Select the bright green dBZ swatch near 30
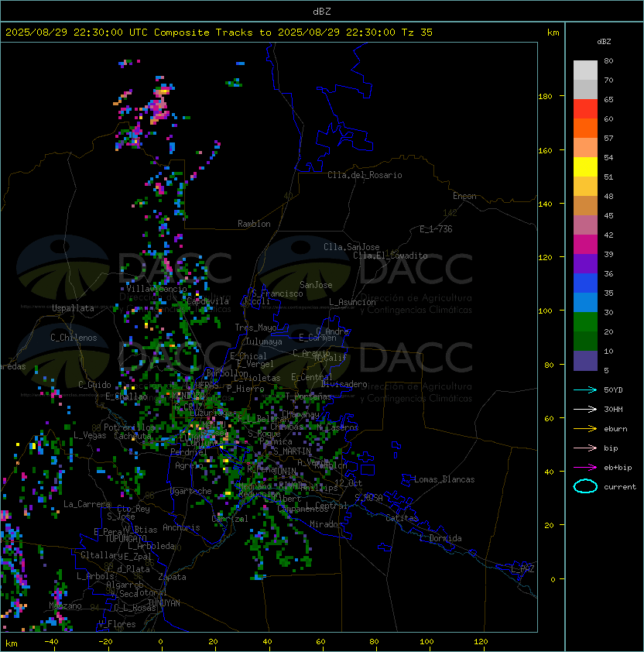The width and height of the screenshot is (644, 652). click(585, 322)
